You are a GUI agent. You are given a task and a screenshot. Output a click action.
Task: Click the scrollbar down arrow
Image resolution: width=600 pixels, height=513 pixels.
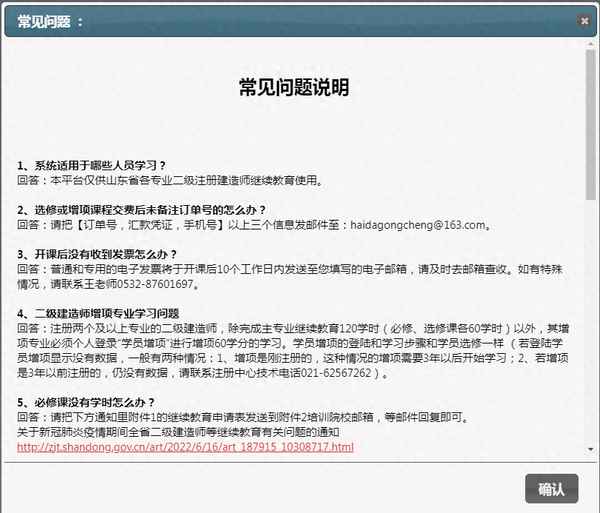click(591, 449)
